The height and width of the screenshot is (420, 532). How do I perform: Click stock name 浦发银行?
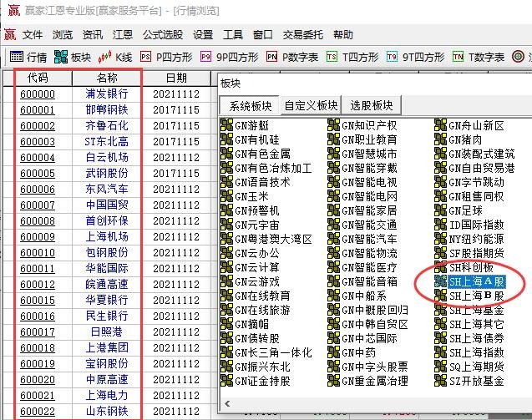107,94
